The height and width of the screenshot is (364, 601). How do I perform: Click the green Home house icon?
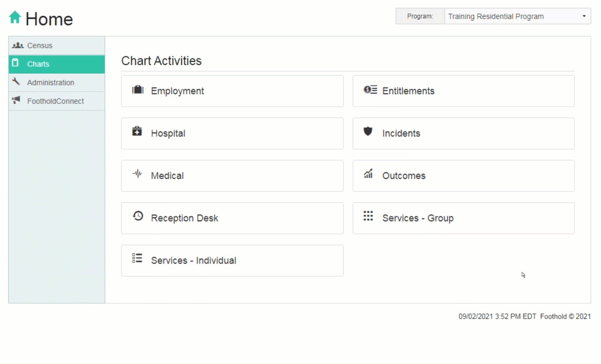tap(15, 18)
